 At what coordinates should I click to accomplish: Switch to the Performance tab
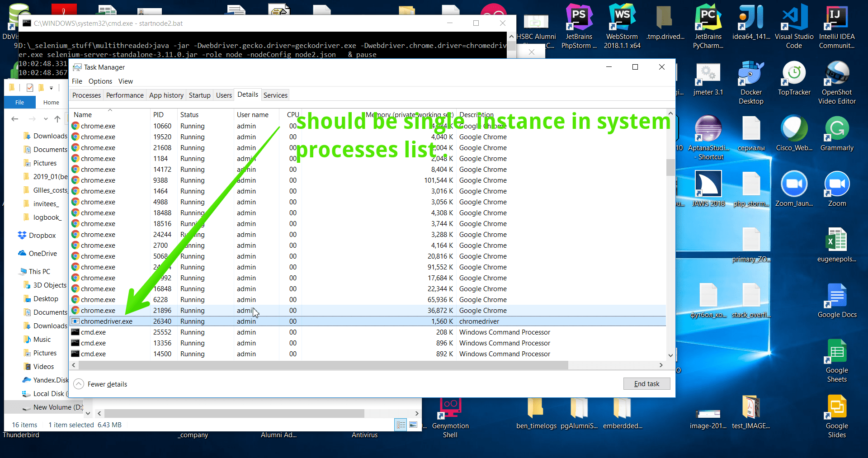coord(124,95)
